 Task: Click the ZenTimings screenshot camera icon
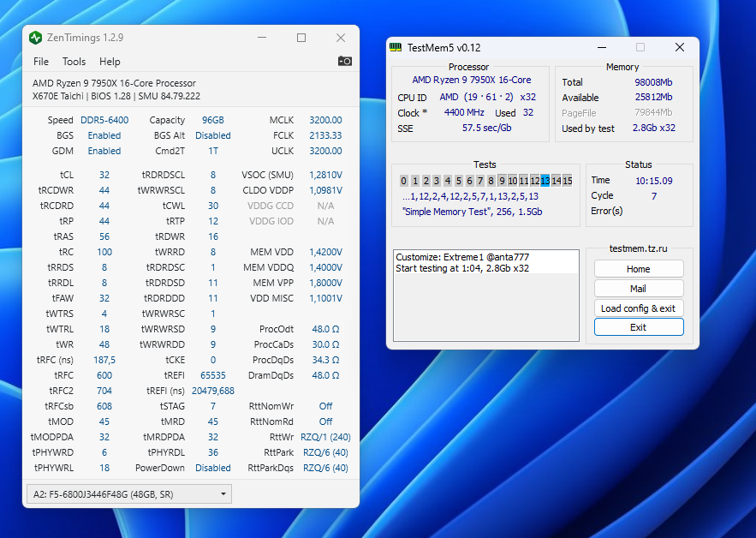coord(345,62)
